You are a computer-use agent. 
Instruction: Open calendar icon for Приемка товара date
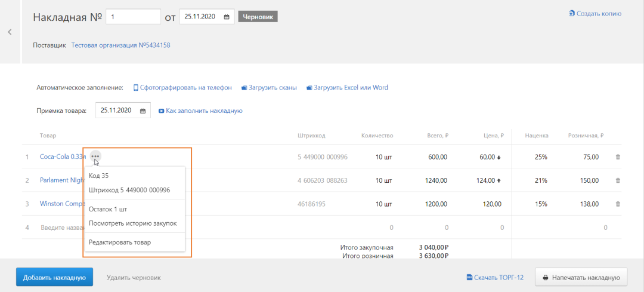pyautogui.click(x=143, y=110)
